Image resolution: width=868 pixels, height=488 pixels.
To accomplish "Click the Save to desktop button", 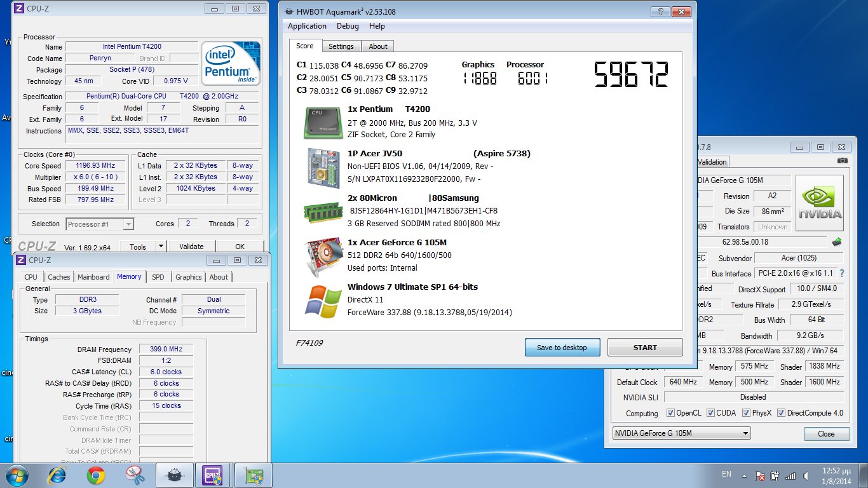I will (x=562, y=348).
